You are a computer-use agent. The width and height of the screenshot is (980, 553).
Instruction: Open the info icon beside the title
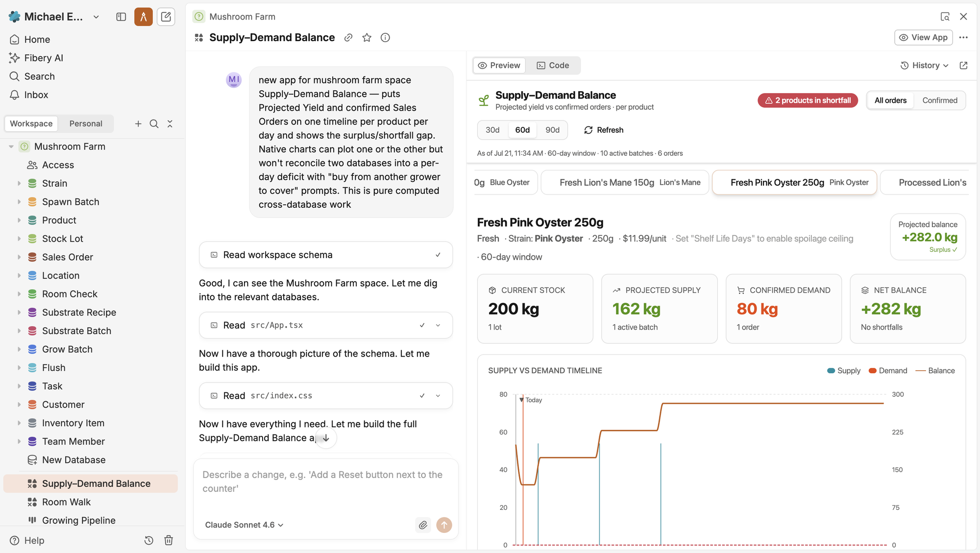point(386,38)
